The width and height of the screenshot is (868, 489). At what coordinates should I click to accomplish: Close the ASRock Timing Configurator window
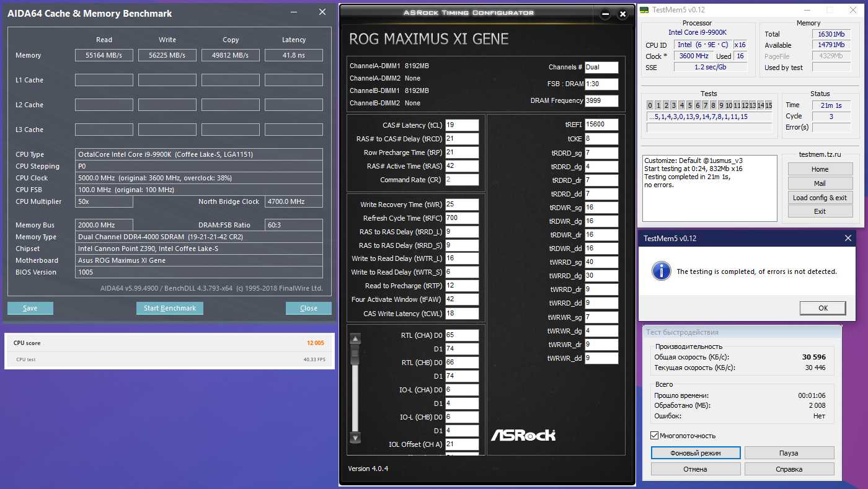[622, 14]
